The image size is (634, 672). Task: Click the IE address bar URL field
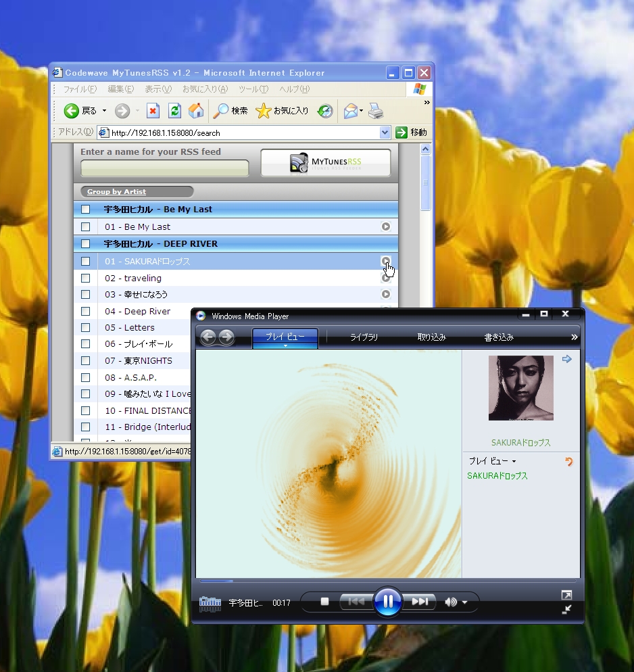(239, 133)
